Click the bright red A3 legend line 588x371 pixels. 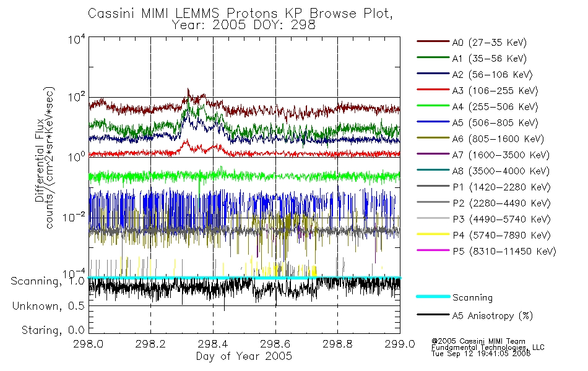click(433, 90)
